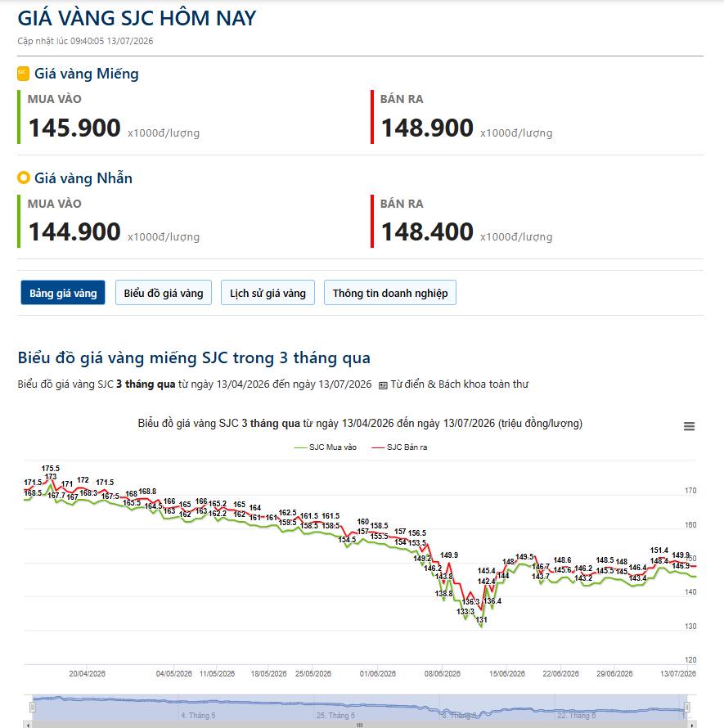
Task: Click the left scroll arrow under the chart navigator
Action: pos(28,725)
